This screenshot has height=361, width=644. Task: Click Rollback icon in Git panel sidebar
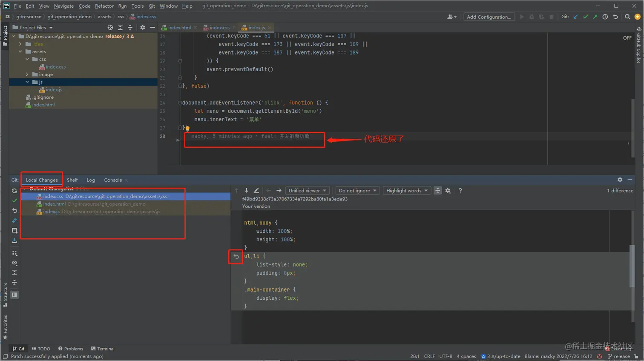pyautogui.click(x=14, y=211)
